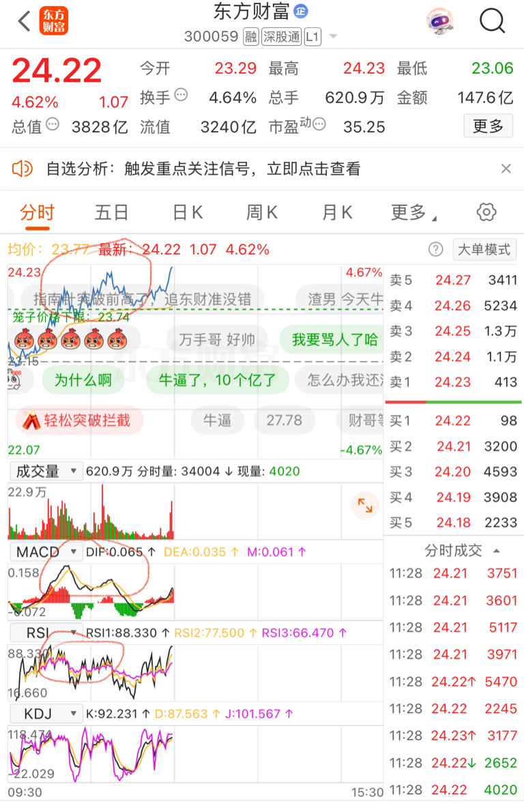Toggle 大单模式 button
The height and width of the screenshot is (812, 524).
tap(484, 250)
